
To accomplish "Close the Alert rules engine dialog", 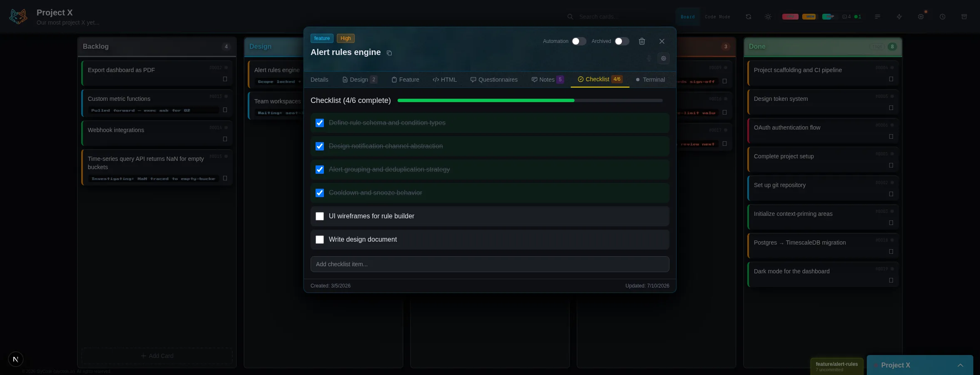I will pyautogui.click(x=662, y=41).
